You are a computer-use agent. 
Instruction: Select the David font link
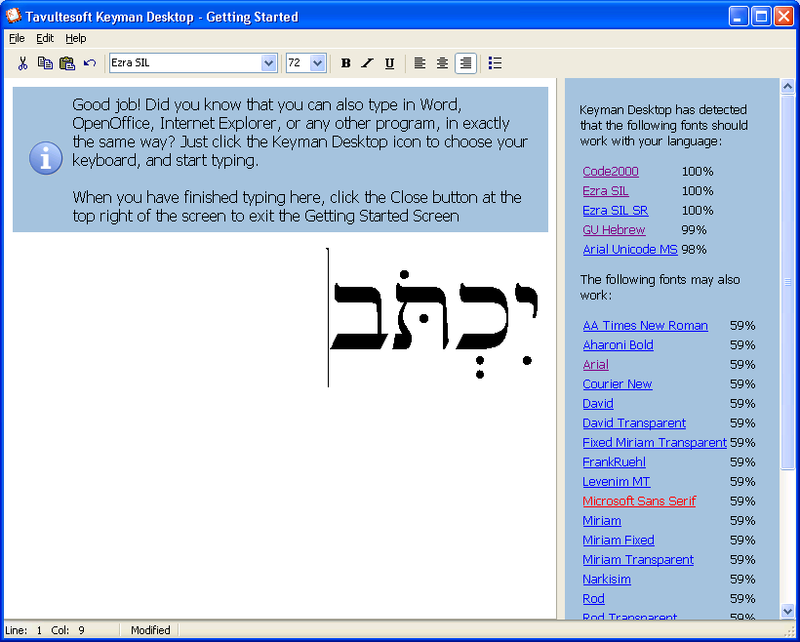click(x=598, y=404)
